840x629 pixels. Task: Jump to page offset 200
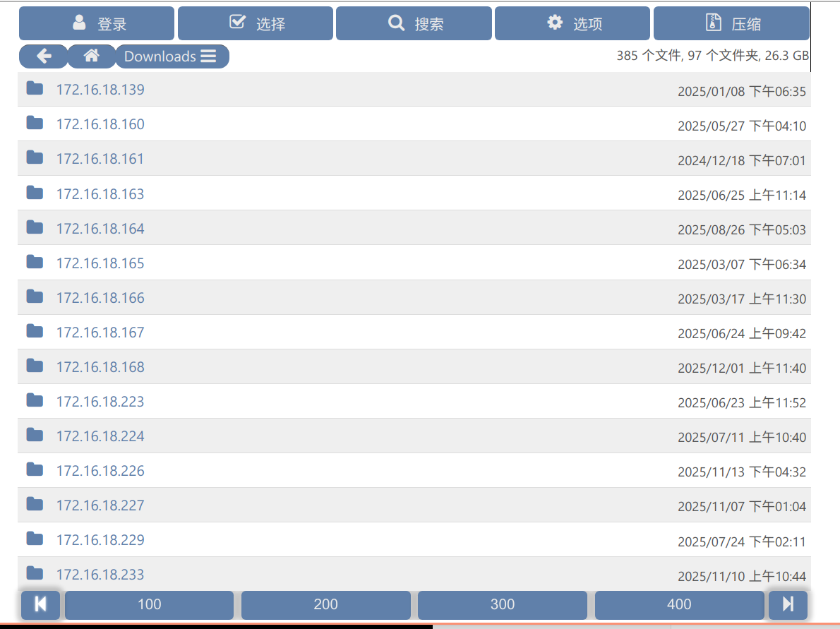(x=325, y=604)
